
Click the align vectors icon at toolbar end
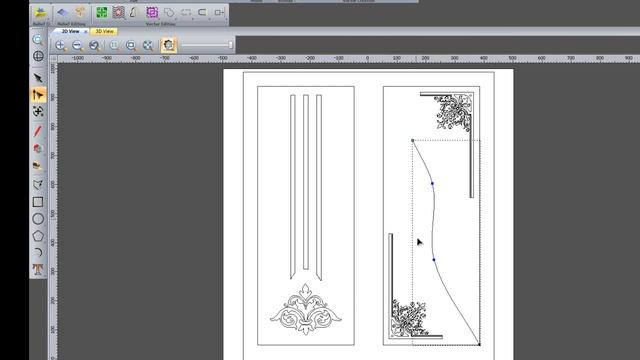pos(219,12)
